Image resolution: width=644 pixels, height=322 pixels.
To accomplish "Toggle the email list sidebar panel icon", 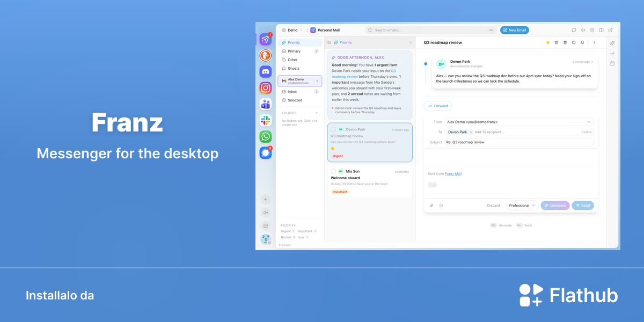I will point(329,42).
